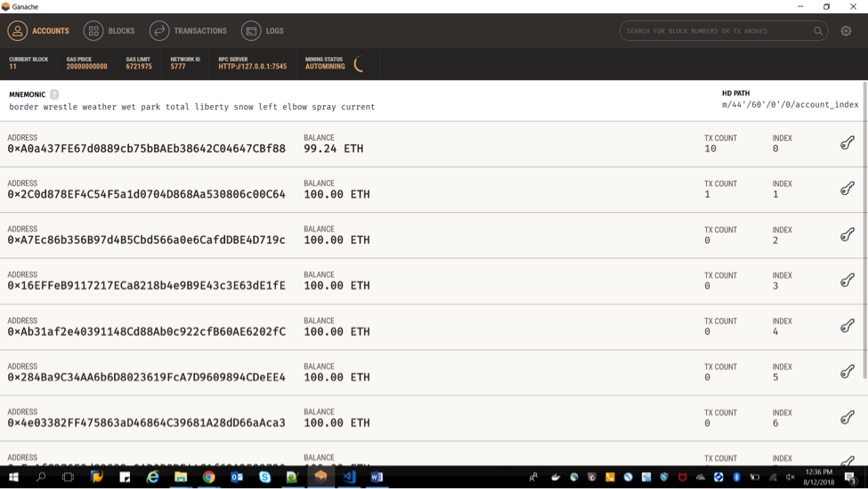868x489 pixels.
Task: Open Internet Explorer from the taskbar
Action: (153, 477)
